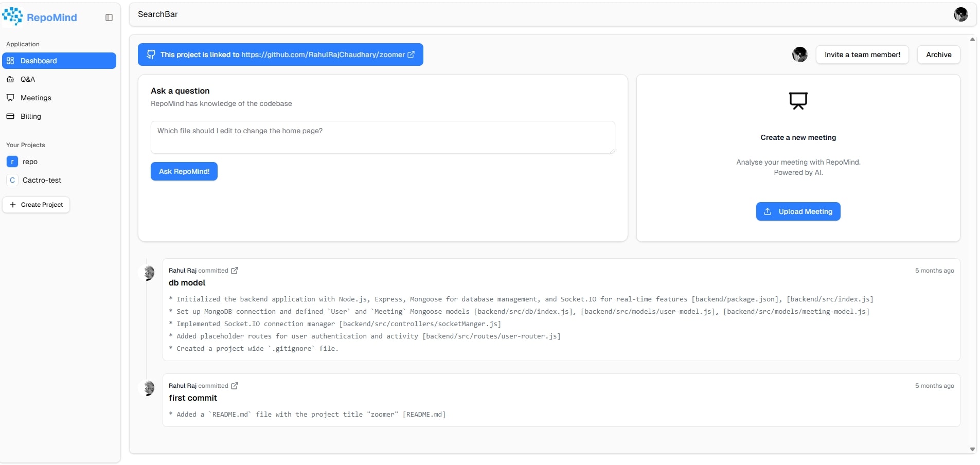980x465 pixels.
Task: Click the Meetings presentation icon
Action: tap(11, 98)
